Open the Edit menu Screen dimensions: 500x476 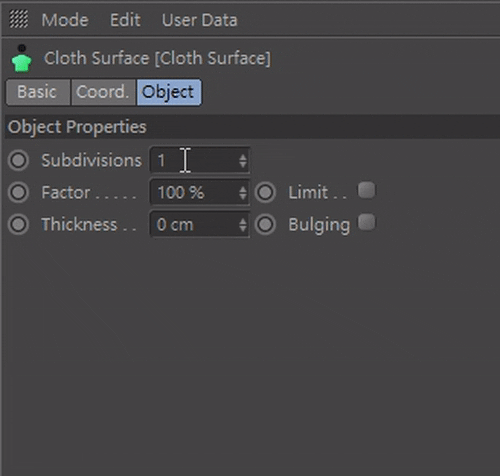[125, 20]
